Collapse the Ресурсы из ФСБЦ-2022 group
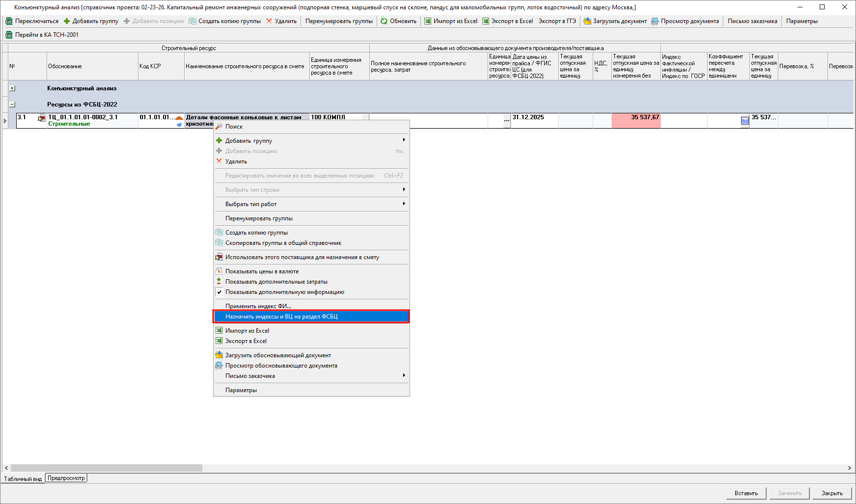The image size is (856, 504). [x=12, y=105]
